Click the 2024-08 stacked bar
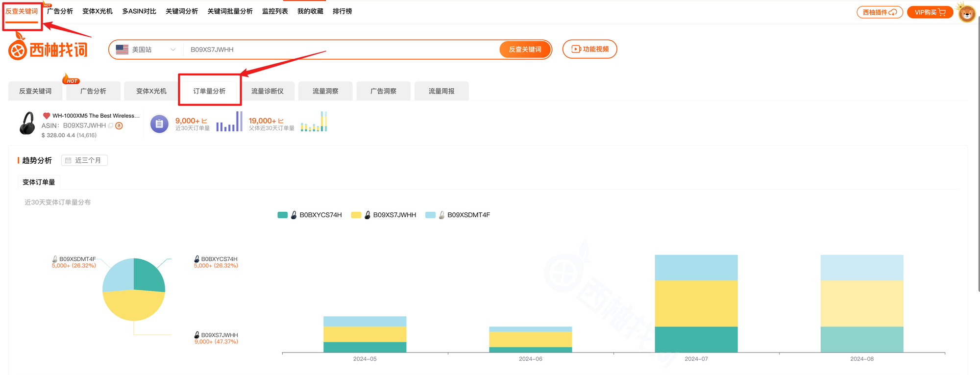This screenshot has height=375, width=980. coord(862,303)
